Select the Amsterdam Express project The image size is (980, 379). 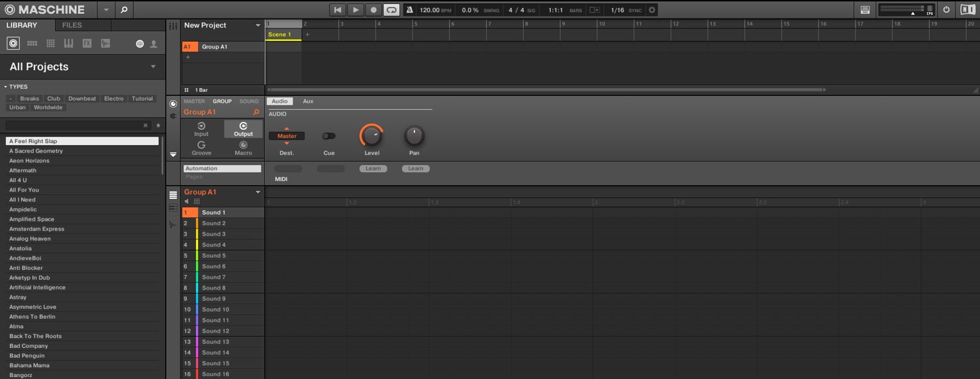pyautogui.click(x=82, y=229)
